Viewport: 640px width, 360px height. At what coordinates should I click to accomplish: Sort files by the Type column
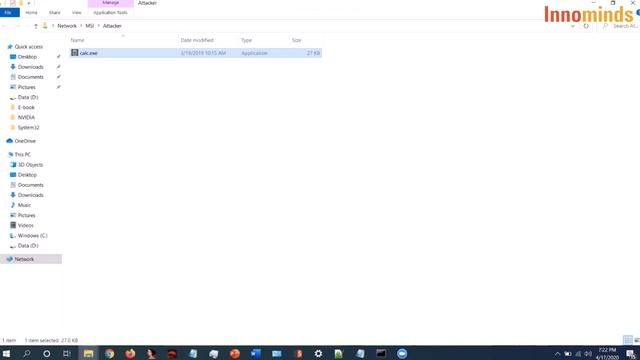tap(247, 40)
